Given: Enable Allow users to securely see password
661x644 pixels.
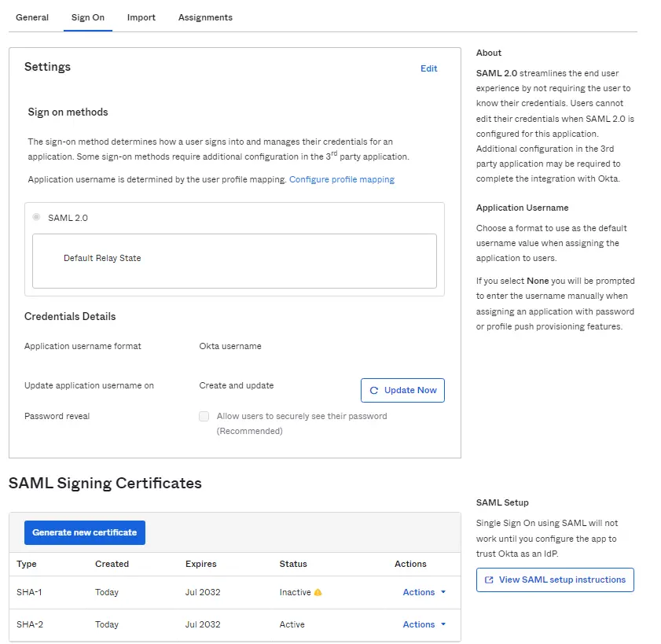Looking at the screenshot, I should [204, 416].
